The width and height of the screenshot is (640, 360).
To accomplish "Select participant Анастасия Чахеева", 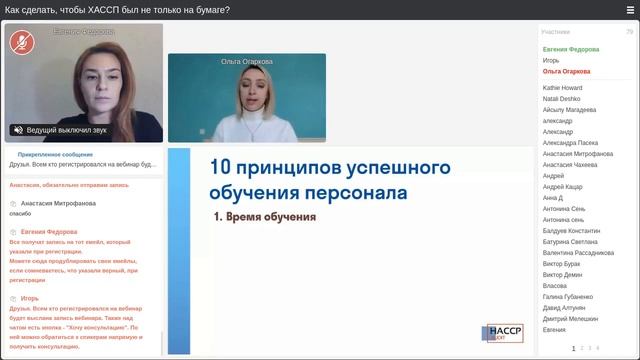I will (569, 165).
